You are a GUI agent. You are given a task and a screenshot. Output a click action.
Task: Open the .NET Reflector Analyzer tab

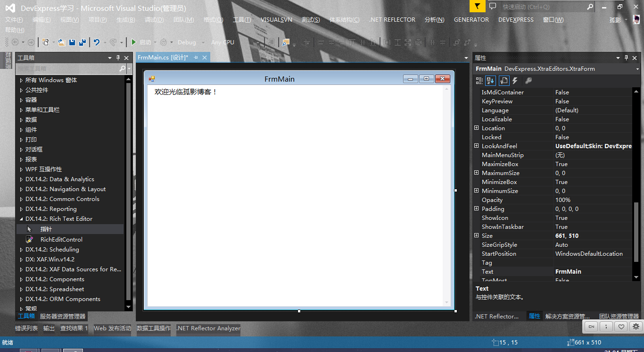[208, 328]
